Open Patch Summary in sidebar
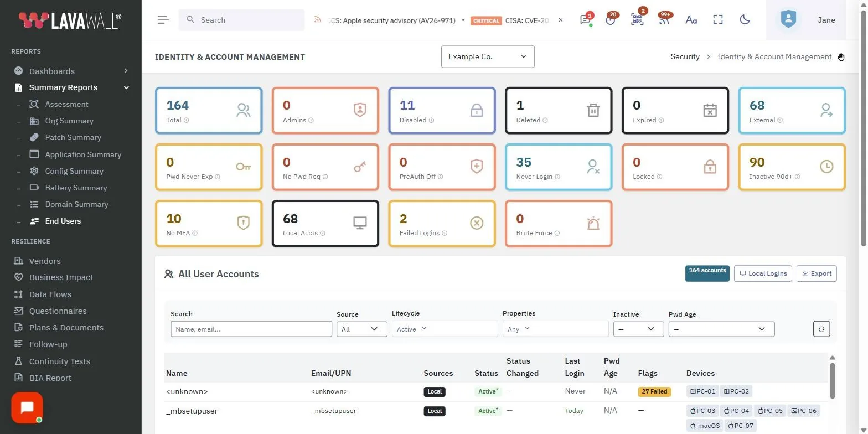Image resolution: width=868 pixels, height=434 pixels. point(73,137)
